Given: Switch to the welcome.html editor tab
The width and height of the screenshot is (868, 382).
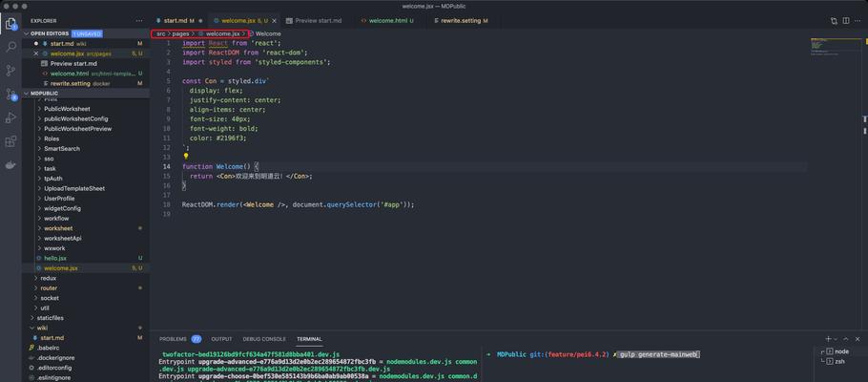Looking at the screenshot, I should 387,20.
